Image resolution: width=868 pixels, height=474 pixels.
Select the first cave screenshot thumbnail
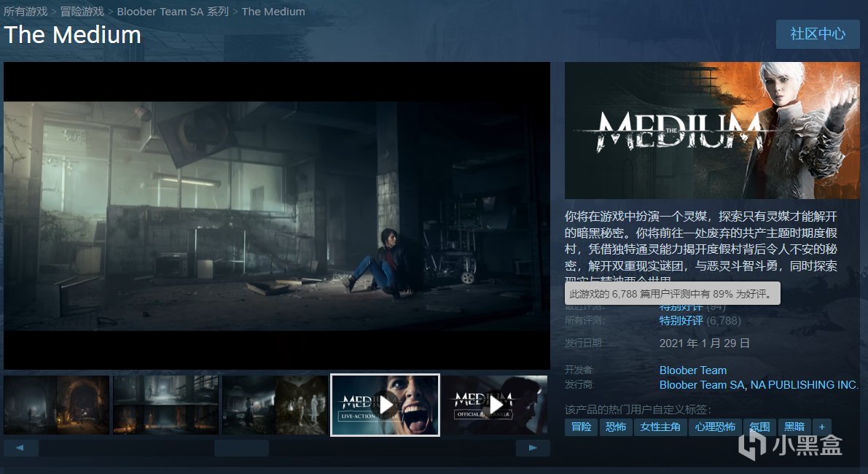(56, 405)
